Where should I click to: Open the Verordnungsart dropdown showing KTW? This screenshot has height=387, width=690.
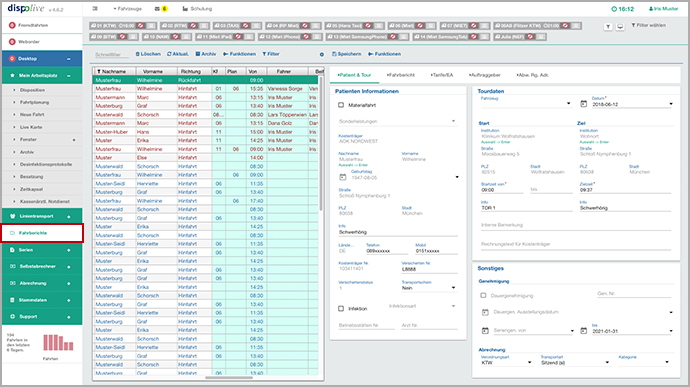click(506, 362)
